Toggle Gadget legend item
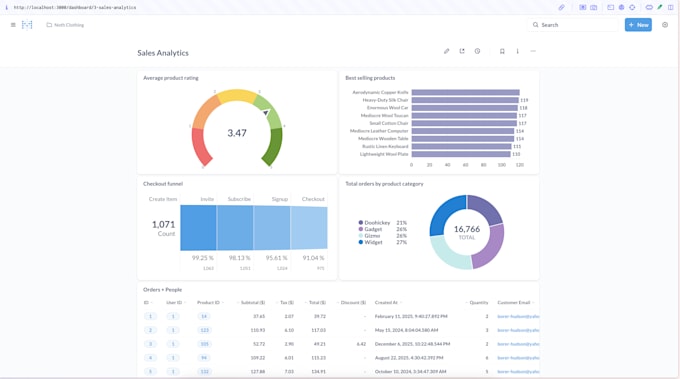 coord(370,229)
